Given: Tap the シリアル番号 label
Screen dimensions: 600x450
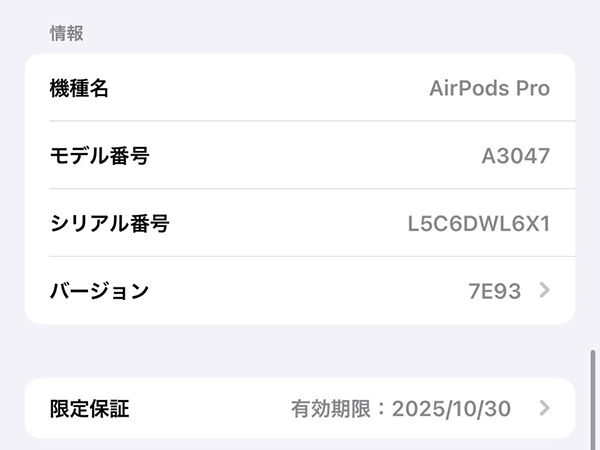Looking at the screenshot, I should 109,223.
